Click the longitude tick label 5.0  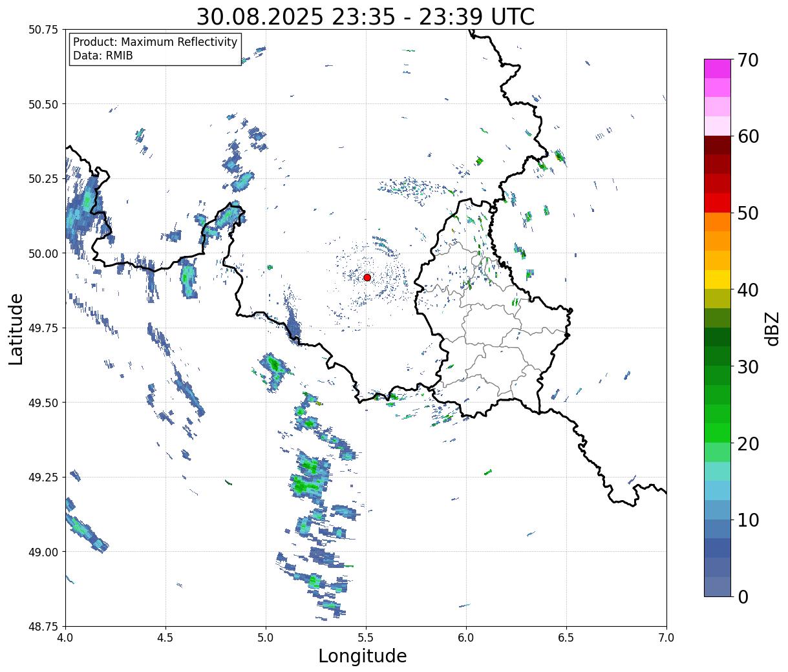point(266,638)
